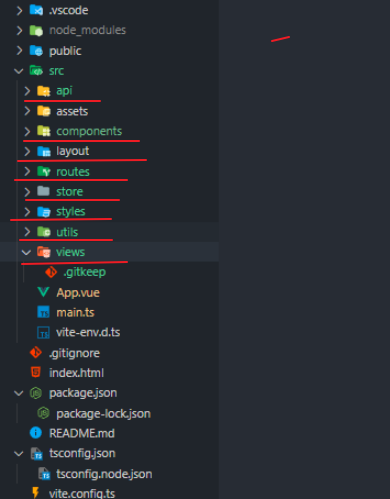Collapse the views folder arrow
Screen dimensions: 390x499
[x=26, y=252]
